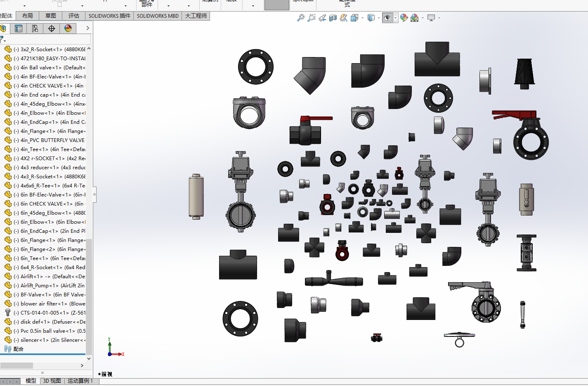
Task: Select the 3D 视图 bottom tab
Action: (x=52, y=381)
